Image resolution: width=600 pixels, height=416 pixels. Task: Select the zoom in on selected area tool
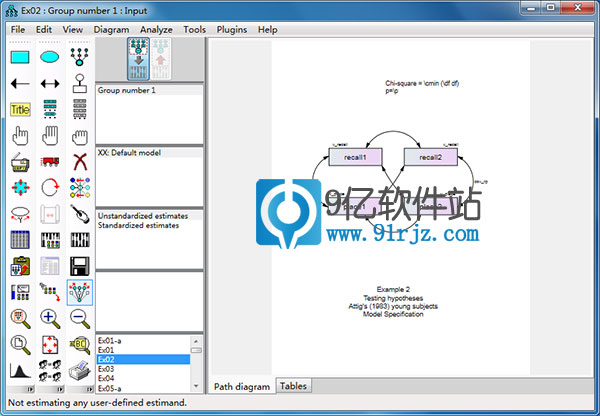[x=20, y=318]
